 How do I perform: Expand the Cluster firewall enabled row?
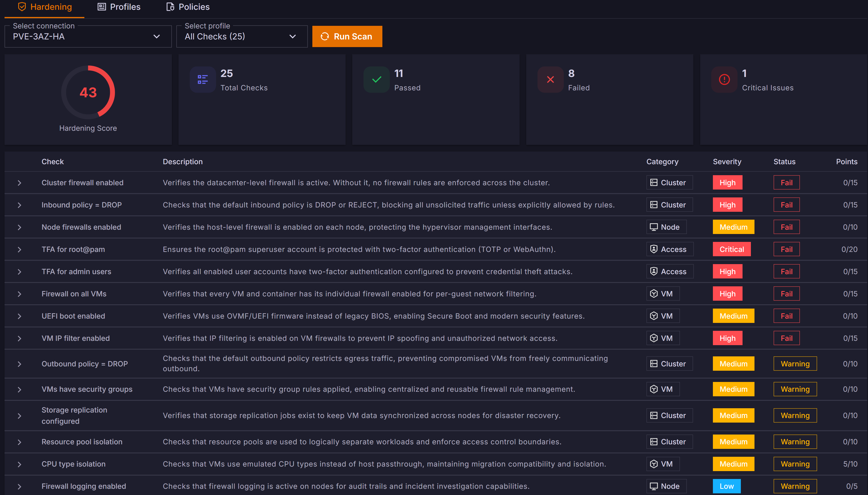pos(19,183)
